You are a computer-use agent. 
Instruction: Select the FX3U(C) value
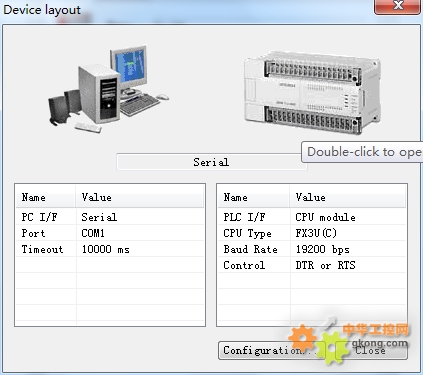[316, 233]
